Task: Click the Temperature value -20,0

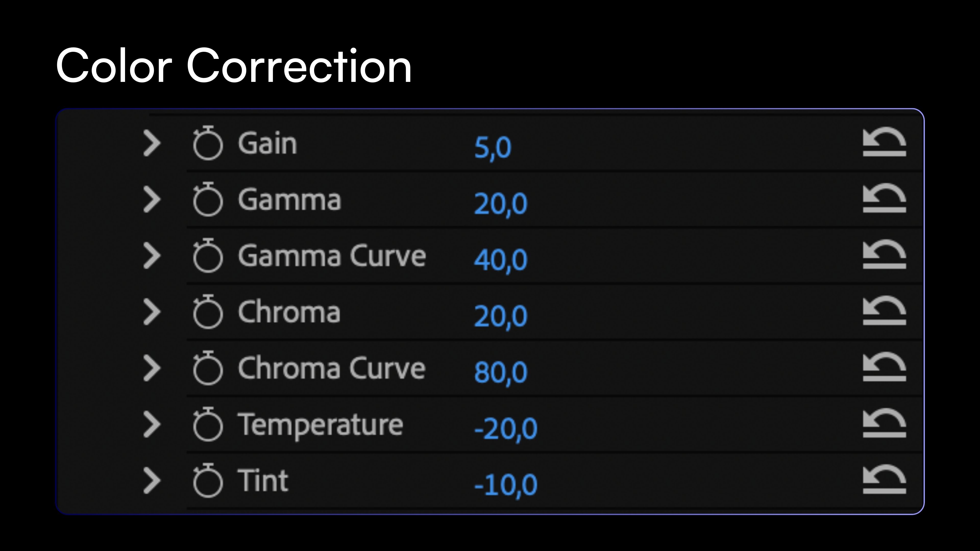Action: 506,429
